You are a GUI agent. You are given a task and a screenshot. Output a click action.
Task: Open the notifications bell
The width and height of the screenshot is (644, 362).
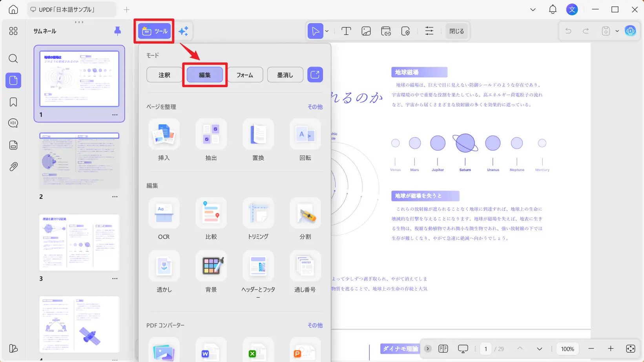[x=553, y=9]
